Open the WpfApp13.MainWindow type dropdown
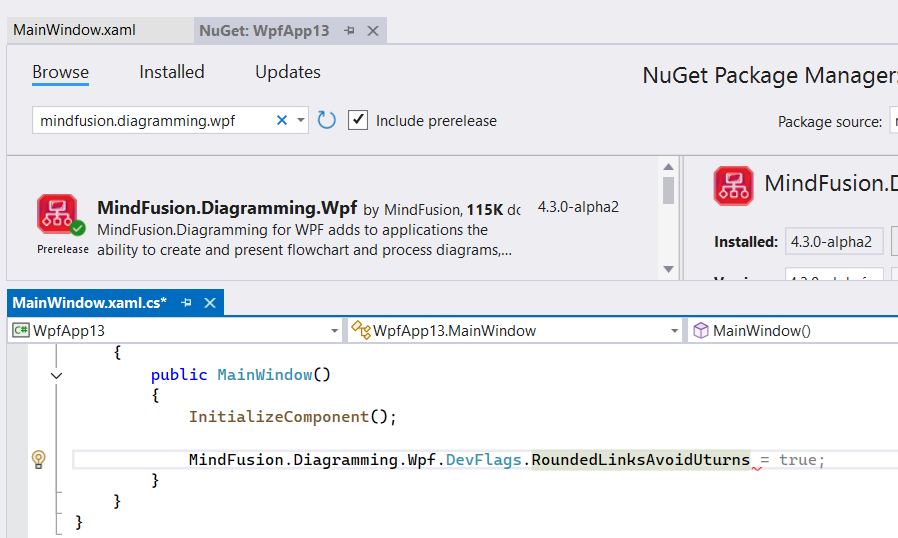Image resolution: width=898 pixels, height=538 pixels. 675,331
